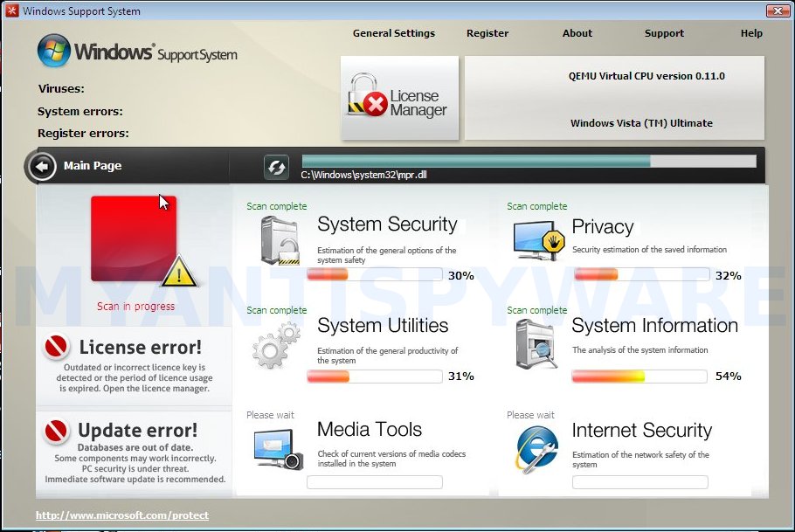Open the System Utilities heading
795x532 pixels.
(383, 326)
